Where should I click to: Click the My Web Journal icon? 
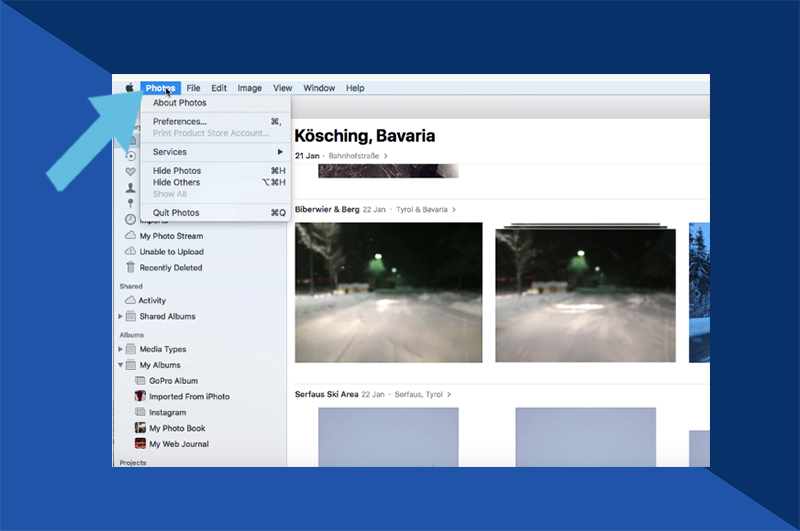[x=140, y=444]
